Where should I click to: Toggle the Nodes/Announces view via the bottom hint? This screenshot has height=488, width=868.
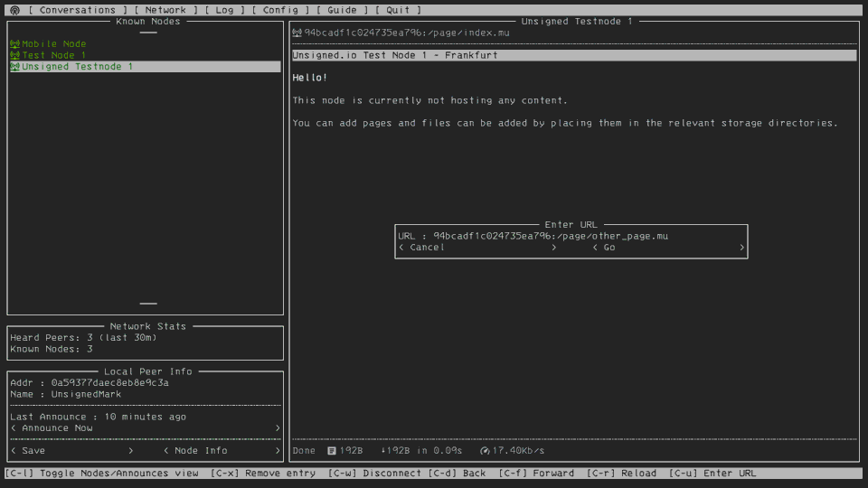click(101, 474)
